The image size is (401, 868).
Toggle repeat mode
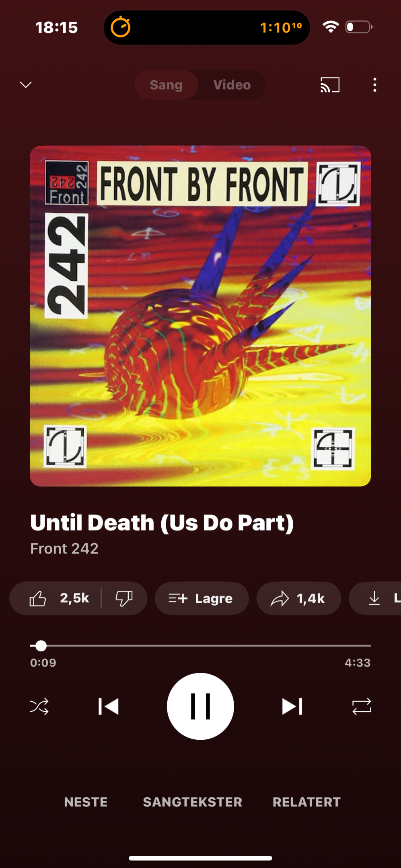pyautogui.click(x=362, y=706)
